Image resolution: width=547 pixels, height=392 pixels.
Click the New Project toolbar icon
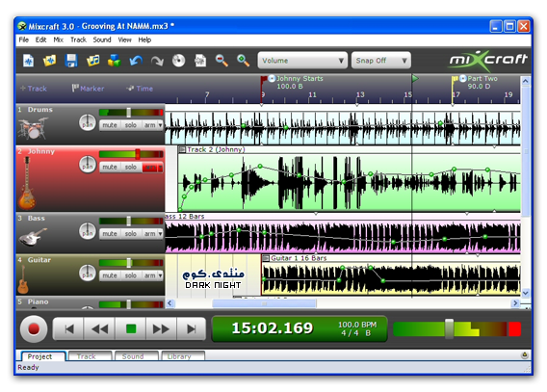pos(28,61)
